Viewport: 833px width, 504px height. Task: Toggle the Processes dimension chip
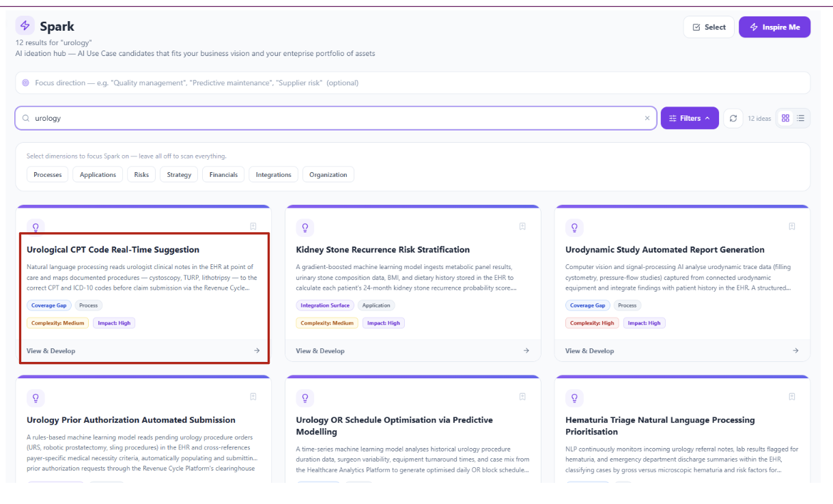(48, 175)
